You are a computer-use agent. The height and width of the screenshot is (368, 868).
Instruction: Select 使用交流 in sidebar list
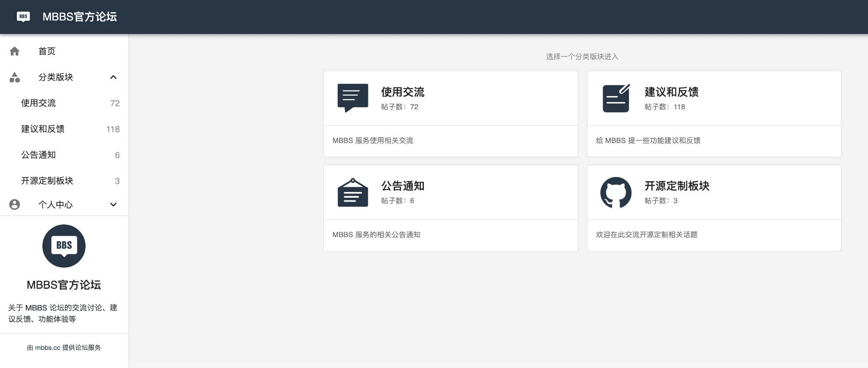tap(39, 103)
